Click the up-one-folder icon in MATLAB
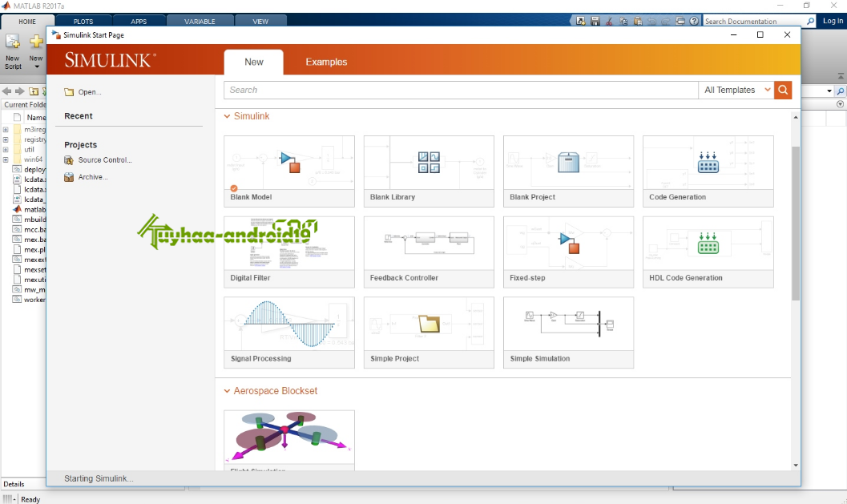 [x=34, y=91]
